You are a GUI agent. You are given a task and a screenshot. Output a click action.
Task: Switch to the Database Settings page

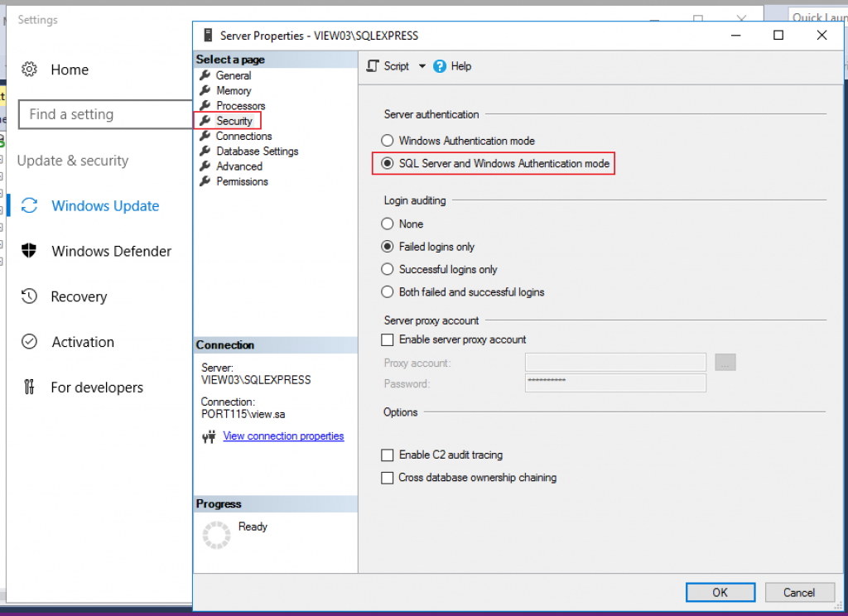pyautogui.click(x=257, y=152)
